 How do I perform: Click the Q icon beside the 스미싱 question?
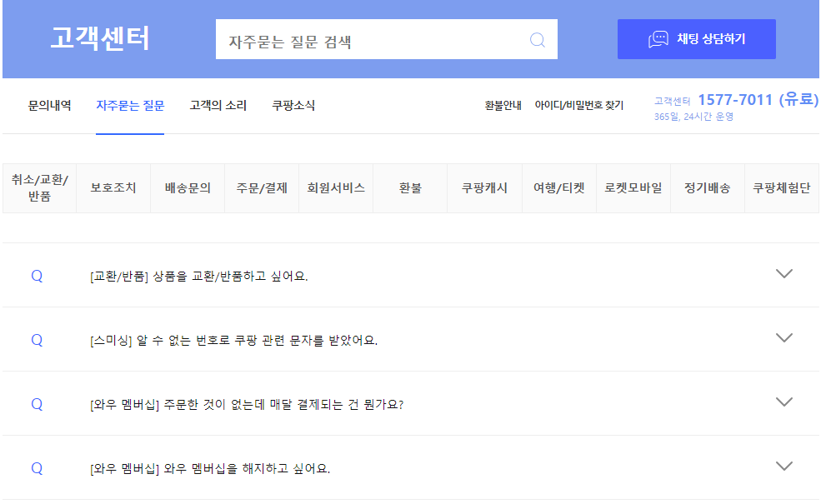(37, 340)
